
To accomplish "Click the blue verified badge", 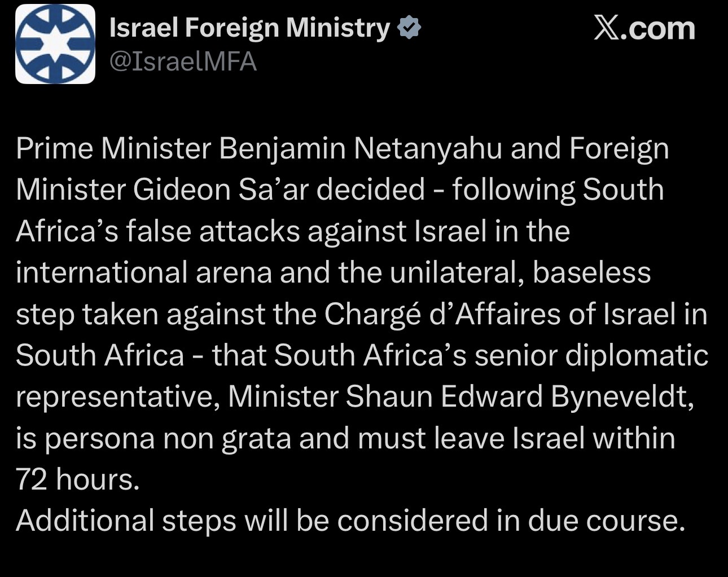I will pos(409,28).
